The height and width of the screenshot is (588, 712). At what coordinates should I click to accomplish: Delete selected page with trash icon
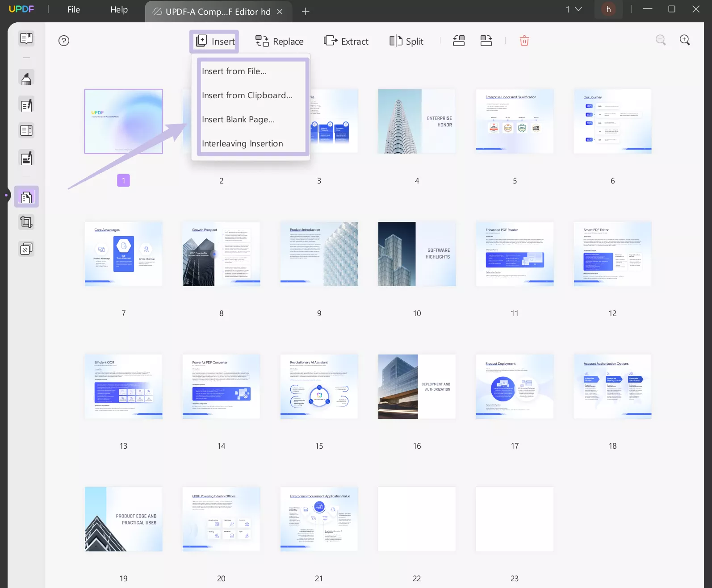click(x=524, y=41)
